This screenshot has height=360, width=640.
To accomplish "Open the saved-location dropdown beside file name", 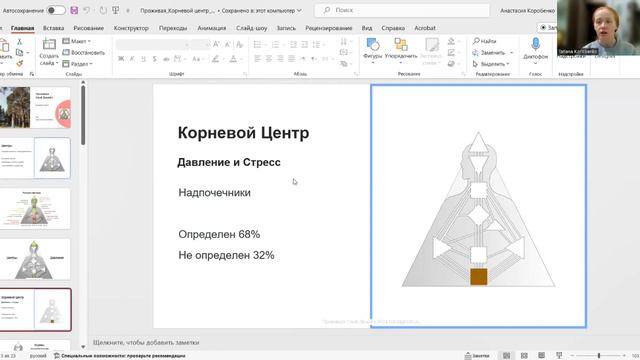I will coord(299,11).
